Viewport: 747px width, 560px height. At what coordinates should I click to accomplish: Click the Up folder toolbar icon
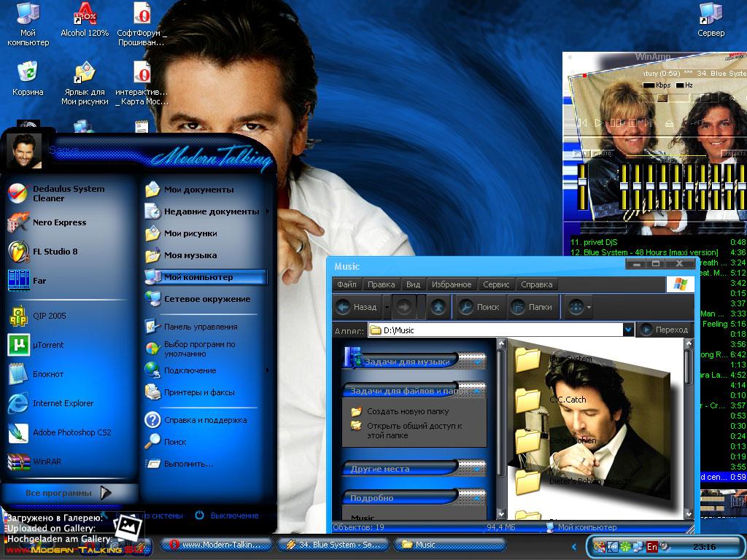(438, 307)
